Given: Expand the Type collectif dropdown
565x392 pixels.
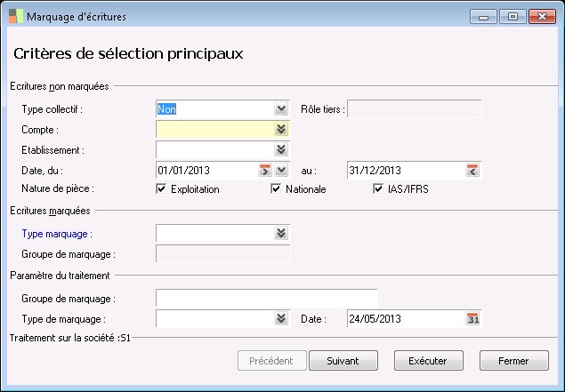Looking at the screenshot, I should pos(281,108).
